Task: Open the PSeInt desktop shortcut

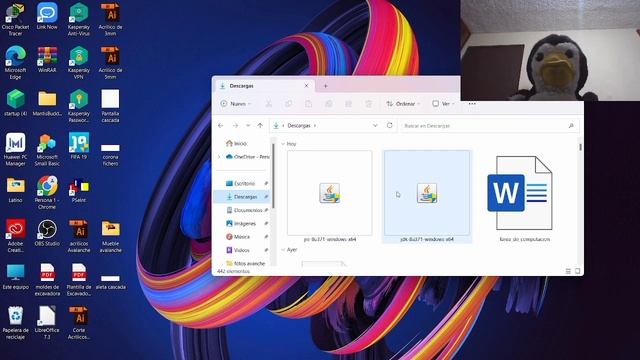Action: click(x=79, y=190)
